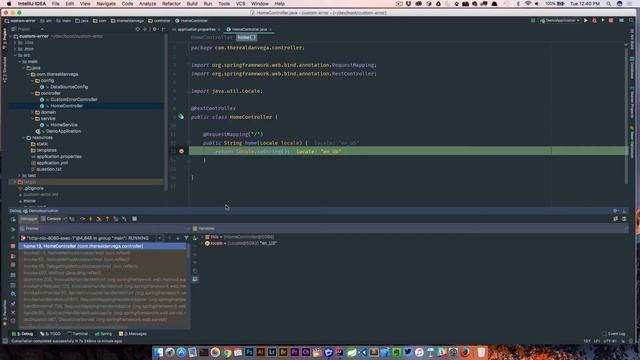The width and height of the screenshot is (640, 360).
Task: Click Spotlight search icon in macOS menu bar
Action: [x=609, y=4]
